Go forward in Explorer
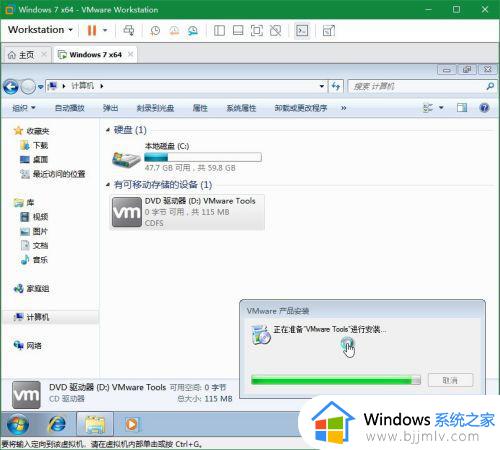The image size is (500, 450). [x=28, y=87]
